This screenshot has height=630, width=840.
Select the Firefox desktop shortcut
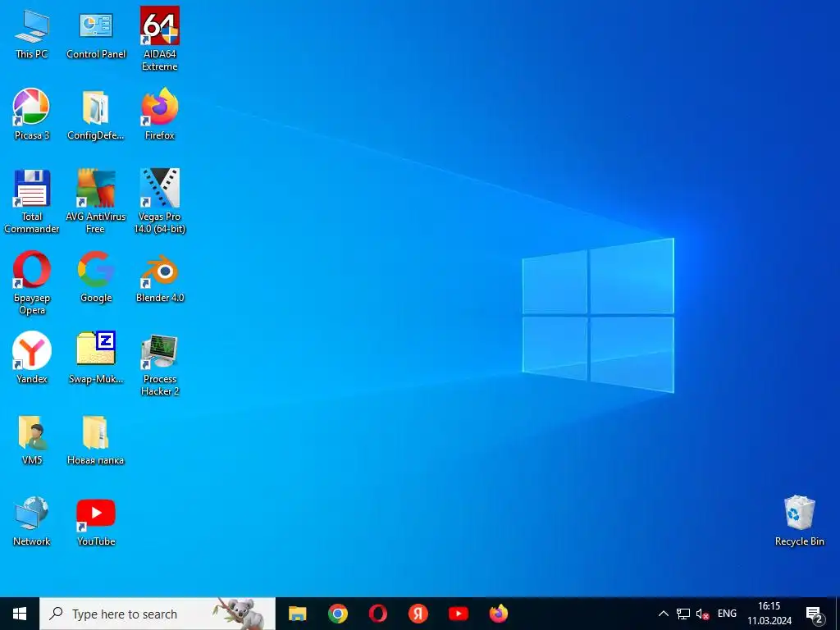tap(160, 115)
